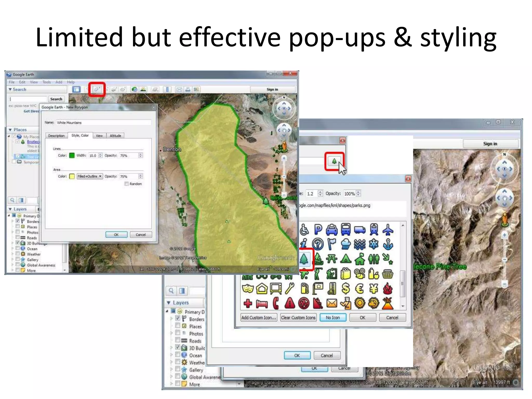Viewport: 532px width, 399px height.
Task: Switch to the Description tab
Action: 56,136
